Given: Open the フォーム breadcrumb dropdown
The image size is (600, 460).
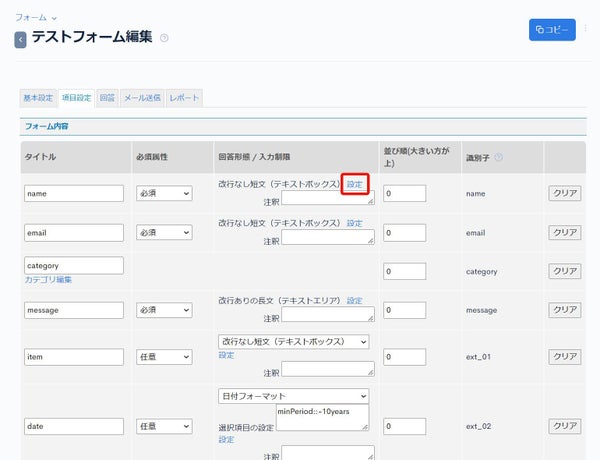Looking at the screenshot, I should pyautogui.click(x=36, y=18).
